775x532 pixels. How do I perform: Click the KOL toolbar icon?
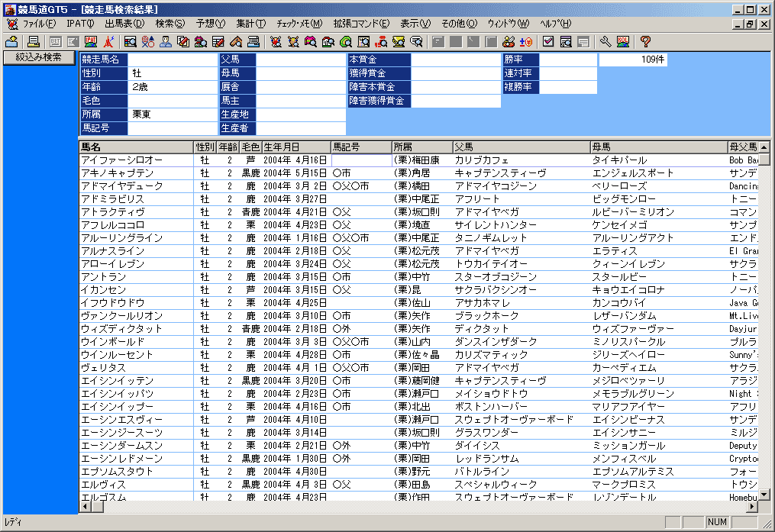(623, 41)
